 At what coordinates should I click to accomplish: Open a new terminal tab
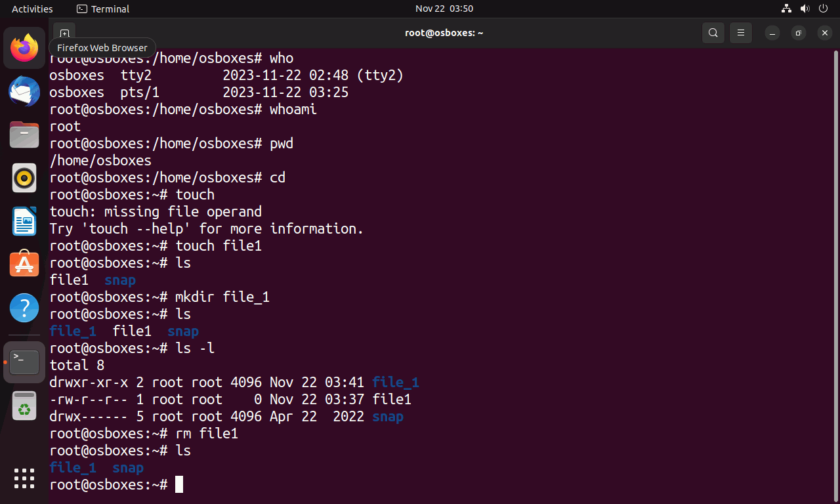point(64,33)
